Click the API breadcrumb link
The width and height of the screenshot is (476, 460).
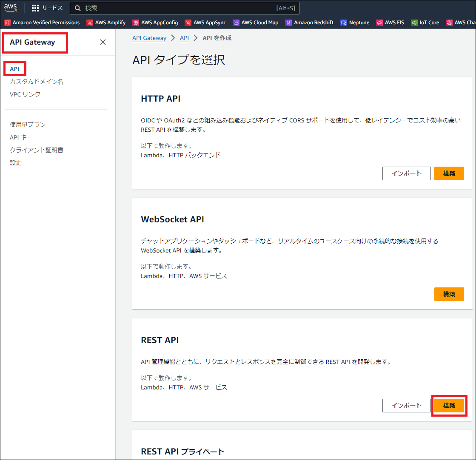pos(184,38)
